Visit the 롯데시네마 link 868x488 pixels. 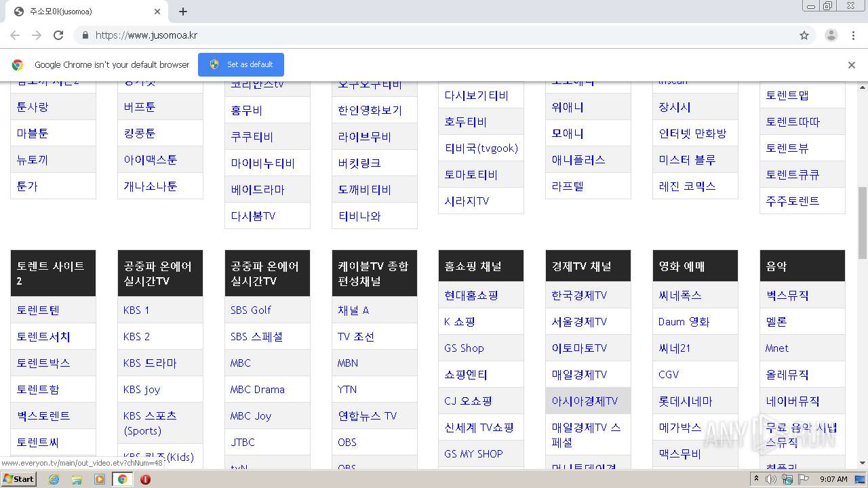pyautogui.click(x=686, y=401)
